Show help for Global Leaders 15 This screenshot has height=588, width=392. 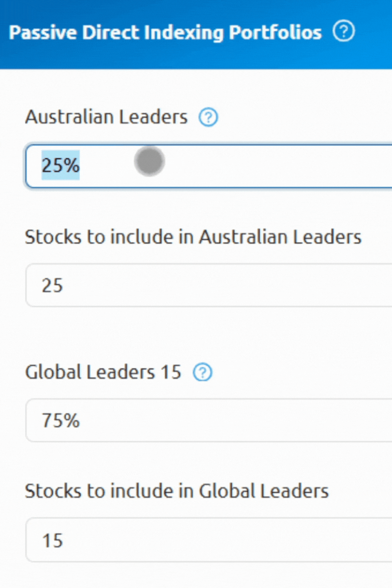click(203, 372)
